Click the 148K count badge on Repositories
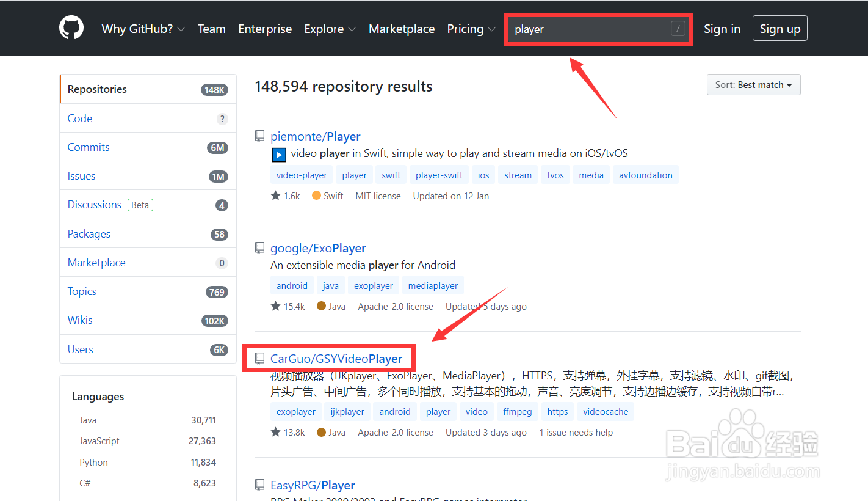Image resolution: width=868 pixels, height=501 pixels. click(214, 90)
